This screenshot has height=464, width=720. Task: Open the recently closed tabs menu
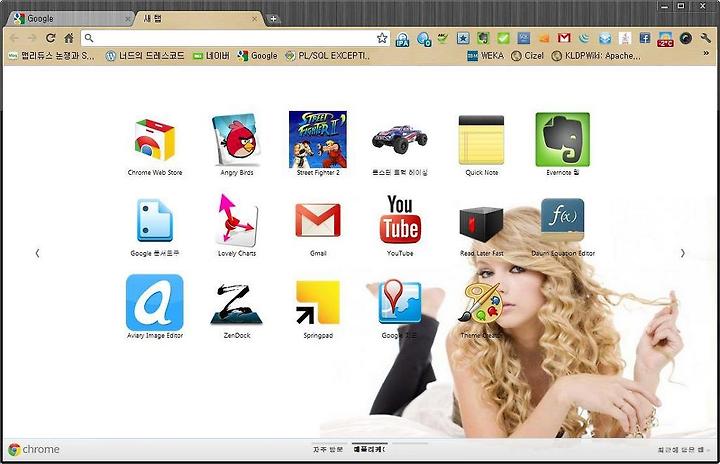pyautogui.click(x=683, y=449)
